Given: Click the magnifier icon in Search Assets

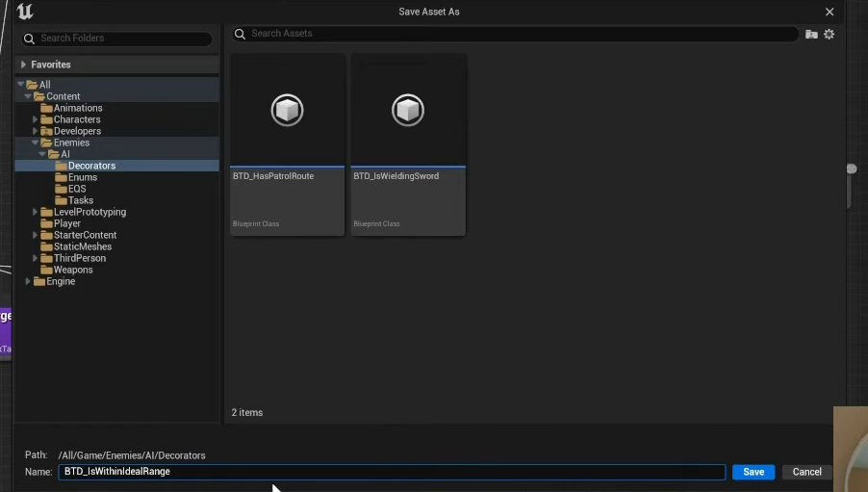Looking at the screenshot, I should (x=241, y=34).
